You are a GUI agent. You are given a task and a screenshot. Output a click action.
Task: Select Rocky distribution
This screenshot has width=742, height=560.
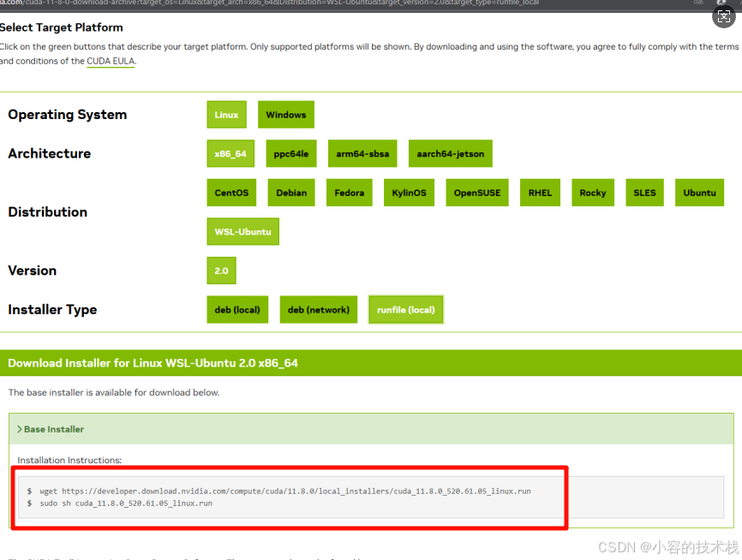(x=593, y=193)
